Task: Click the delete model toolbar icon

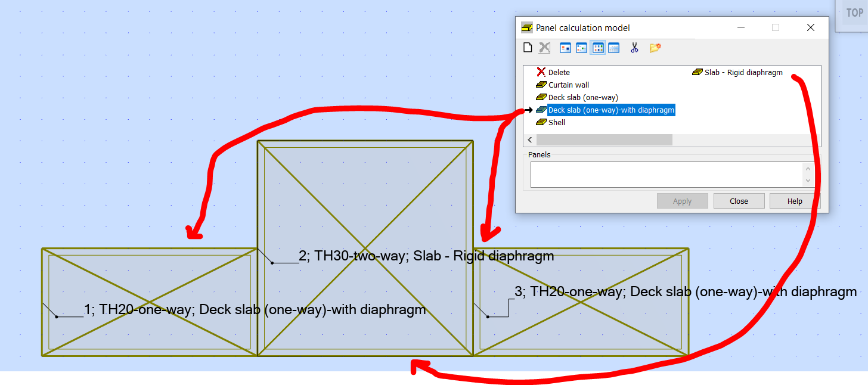Action: (x=544, y=47)
